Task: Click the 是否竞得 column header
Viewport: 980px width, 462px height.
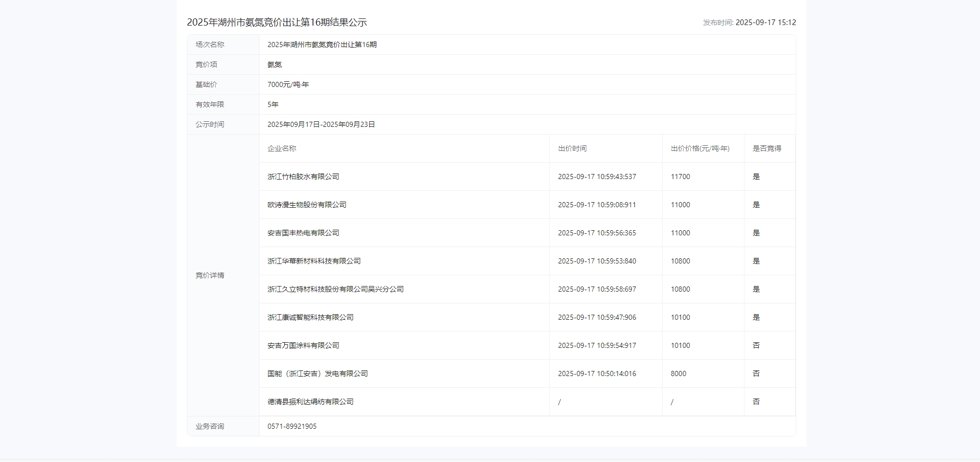Action: [766, 148]
